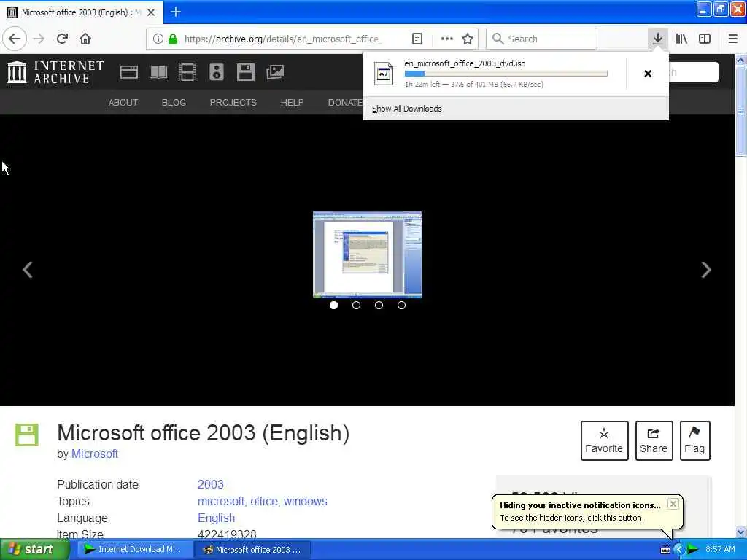Toggle the downloads panel arrow button

657,39
